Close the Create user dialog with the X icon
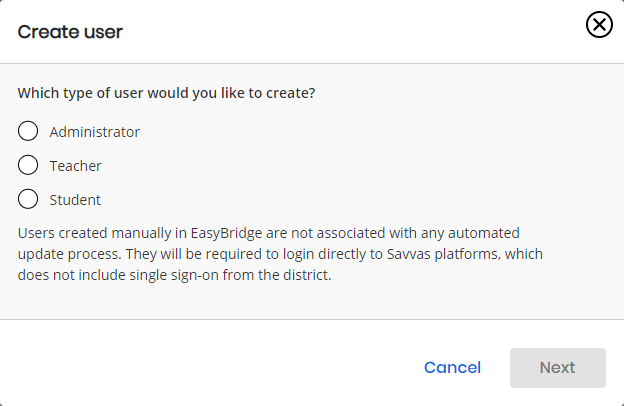Image resolution: width=624 pixels, height=406 pixels. [599, 25]
